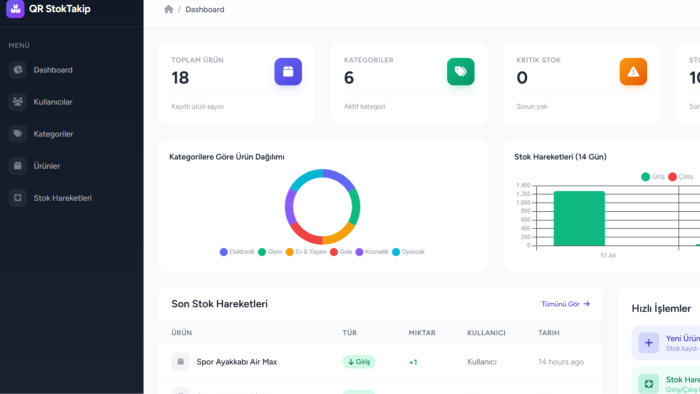
Task: Click the Son Stok Hareketleri heading
Action: tap(220, 304)
